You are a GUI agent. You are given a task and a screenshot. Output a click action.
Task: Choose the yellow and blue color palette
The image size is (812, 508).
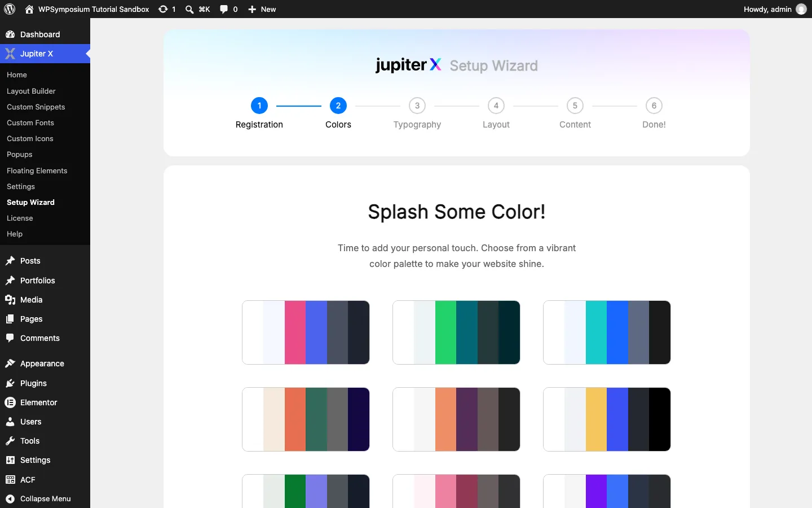coord(607,419)
